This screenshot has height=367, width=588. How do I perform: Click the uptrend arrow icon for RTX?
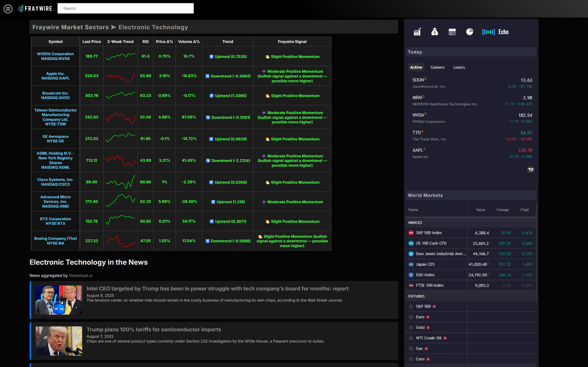(212, 221)
